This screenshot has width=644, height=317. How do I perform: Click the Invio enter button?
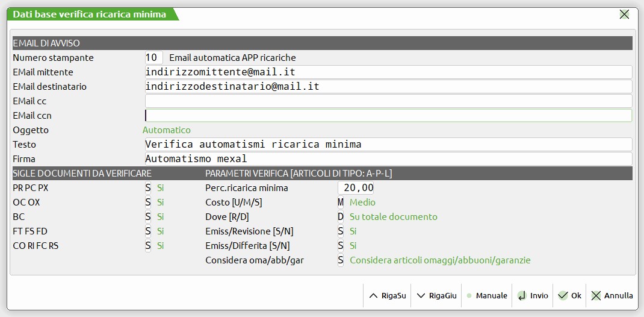point(532,295)
